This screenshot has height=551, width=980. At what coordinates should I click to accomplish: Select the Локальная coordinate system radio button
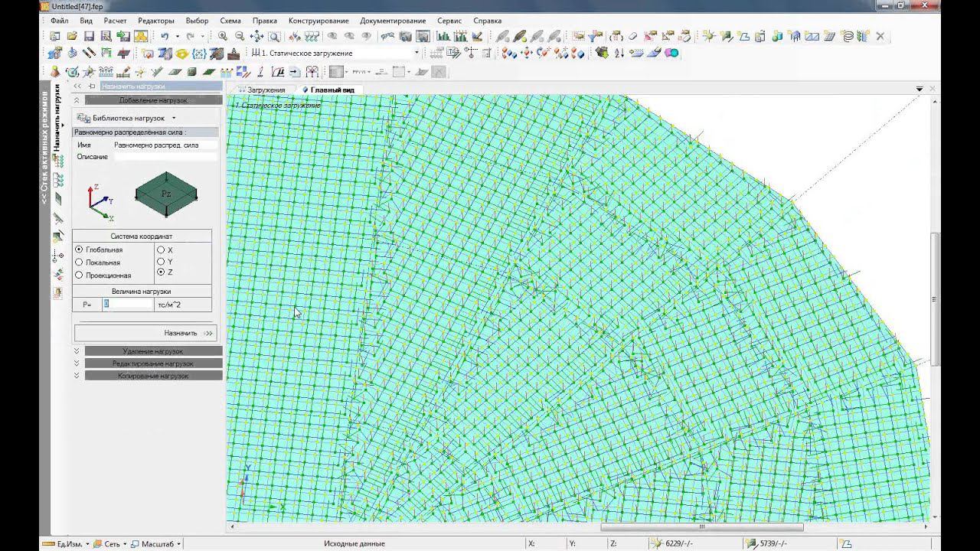pyautogui.click(x=80, y=262)
